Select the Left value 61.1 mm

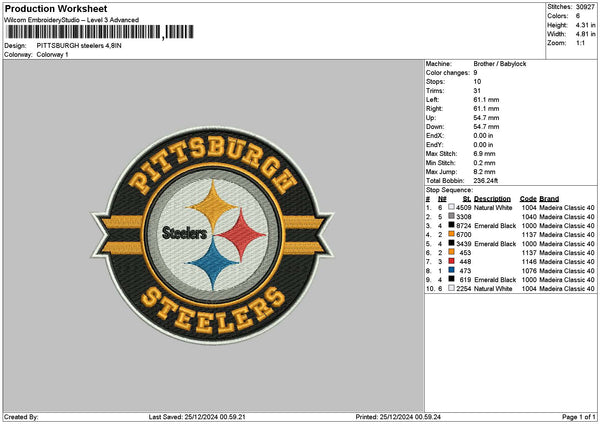486,99
